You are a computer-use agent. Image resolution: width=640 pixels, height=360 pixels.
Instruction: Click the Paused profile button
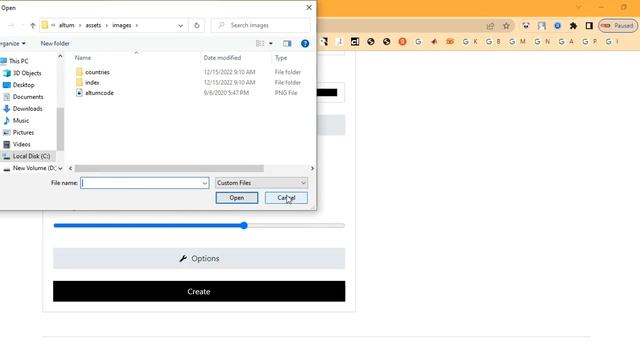[x=618, y=26]
